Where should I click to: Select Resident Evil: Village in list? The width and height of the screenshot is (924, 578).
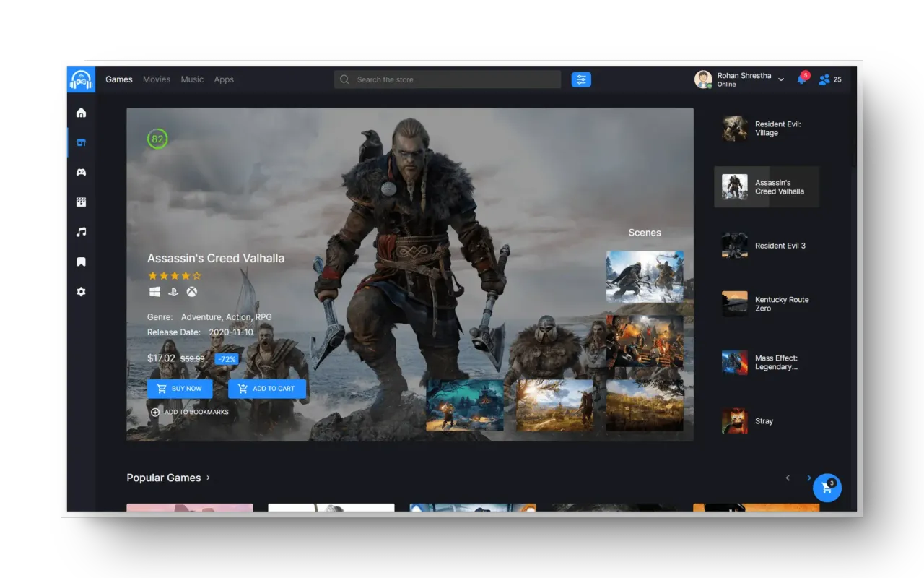point(767,129)
